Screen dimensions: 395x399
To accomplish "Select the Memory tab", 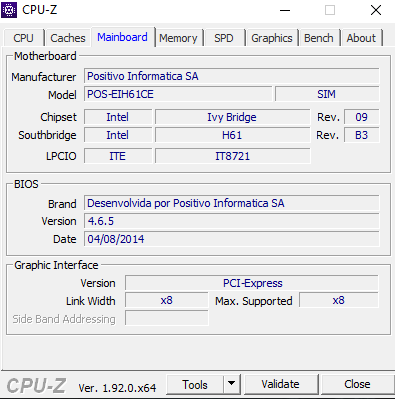I will point(178,38).
